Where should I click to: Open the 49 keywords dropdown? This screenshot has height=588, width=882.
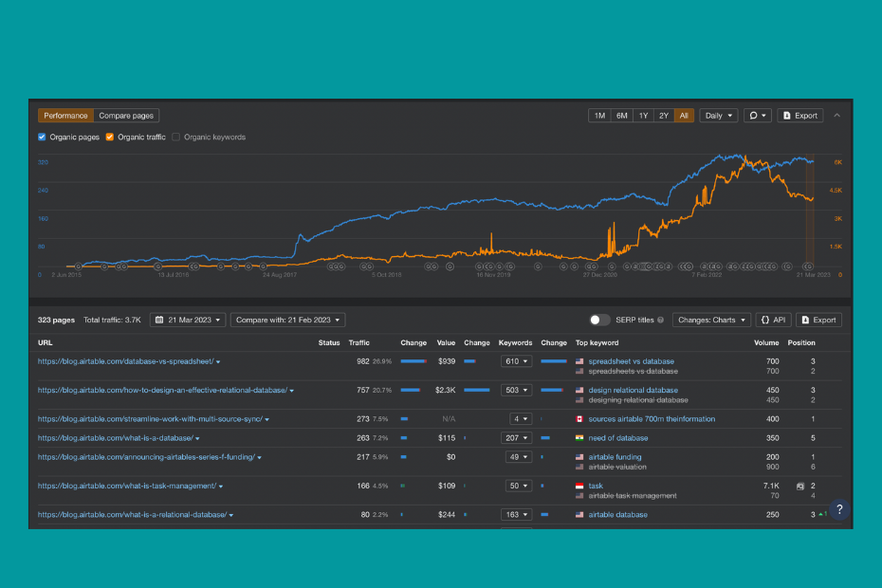[519, 457]
